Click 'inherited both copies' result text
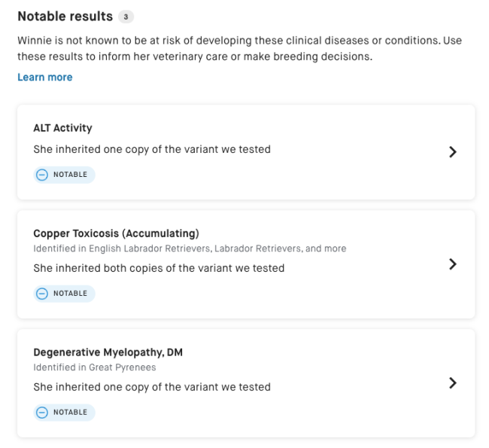The image size is (489, 448). [159, 268]
